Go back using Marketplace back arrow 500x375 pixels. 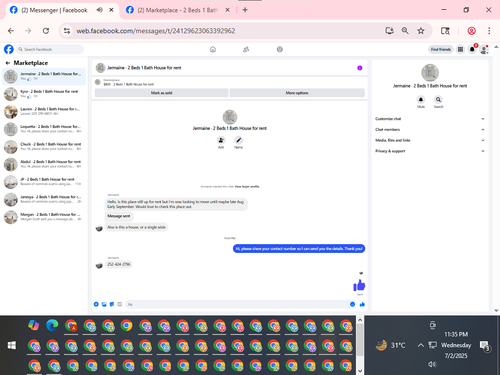[8, 63]
